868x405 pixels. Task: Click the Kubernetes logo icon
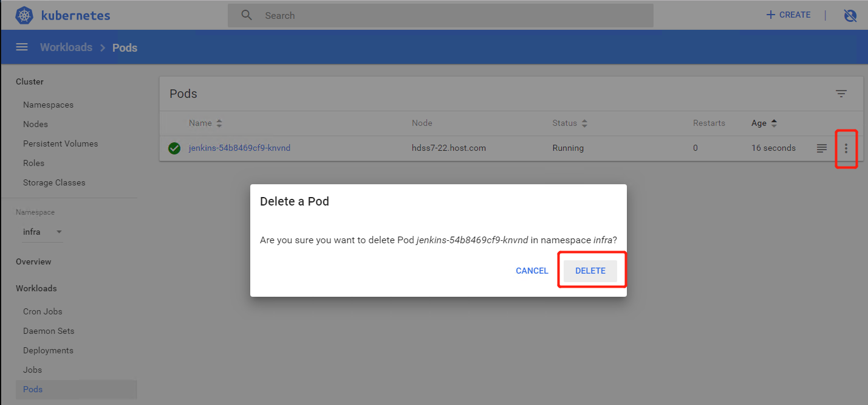(24, 15)
